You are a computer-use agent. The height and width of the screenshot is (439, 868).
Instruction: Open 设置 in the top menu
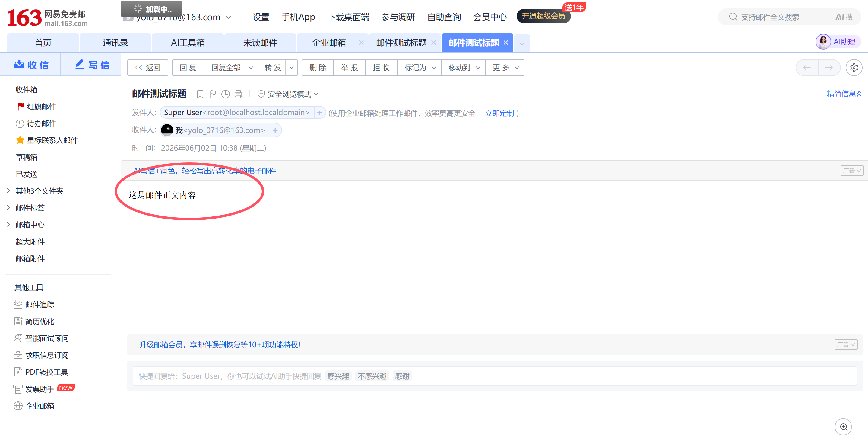point(261,17)
